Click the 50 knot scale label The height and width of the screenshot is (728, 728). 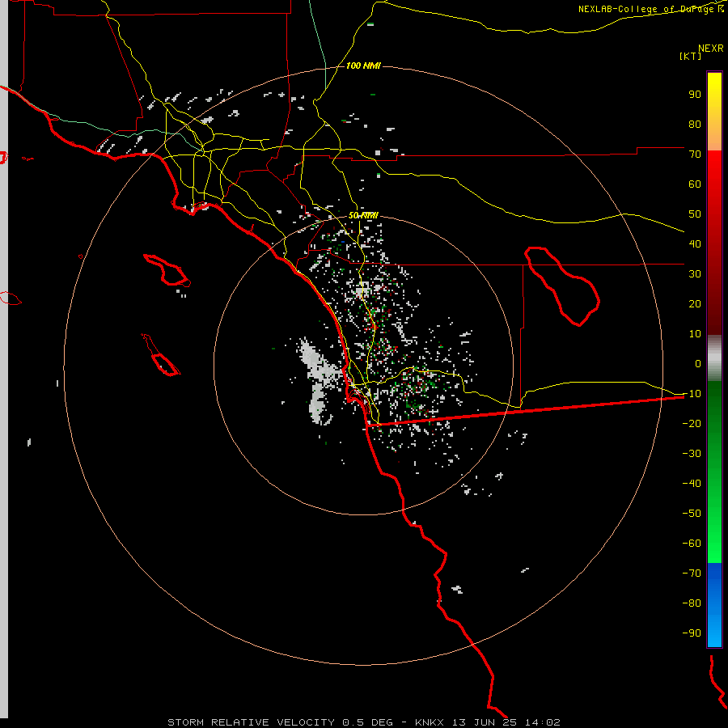[x=695, y=214]
